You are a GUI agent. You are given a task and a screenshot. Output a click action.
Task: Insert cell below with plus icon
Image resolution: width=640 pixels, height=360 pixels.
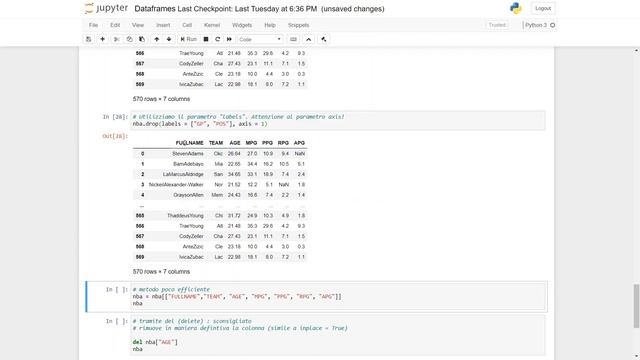point(102,39)
